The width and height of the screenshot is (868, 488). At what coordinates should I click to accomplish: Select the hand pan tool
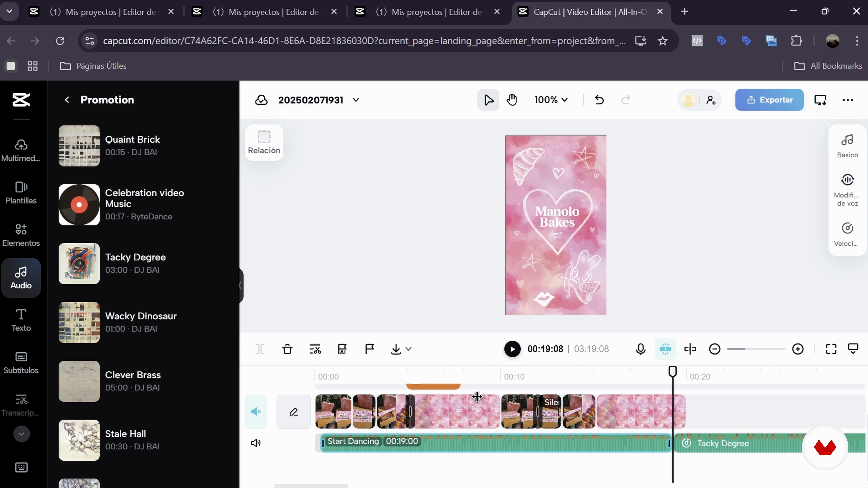click(512, 100)
